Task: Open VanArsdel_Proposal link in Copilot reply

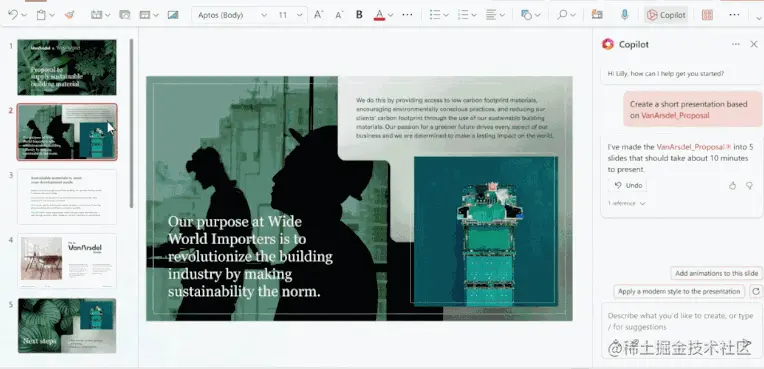Action: point(691,147)
